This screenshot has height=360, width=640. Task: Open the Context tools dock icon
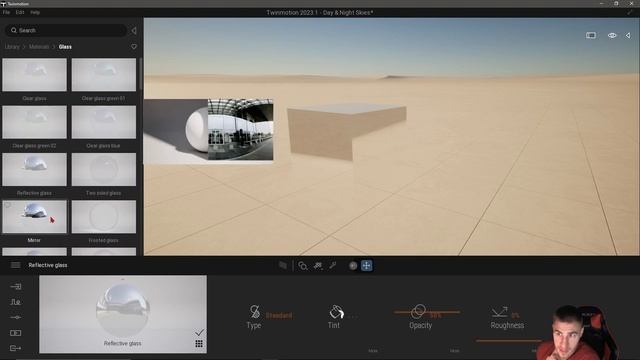[16, 302]
